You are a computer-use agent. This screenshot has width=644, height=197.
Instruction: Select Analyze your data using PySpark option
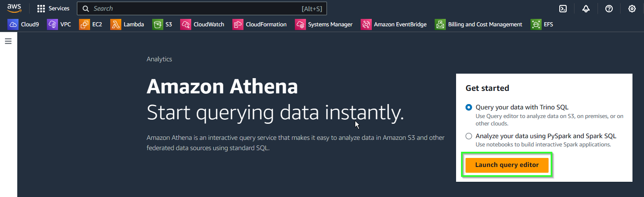[x=469, y=136]
